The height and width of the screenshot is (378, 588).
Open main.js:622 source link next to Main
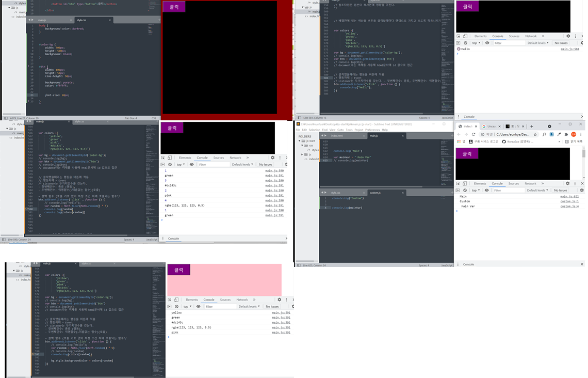[569, 197]
